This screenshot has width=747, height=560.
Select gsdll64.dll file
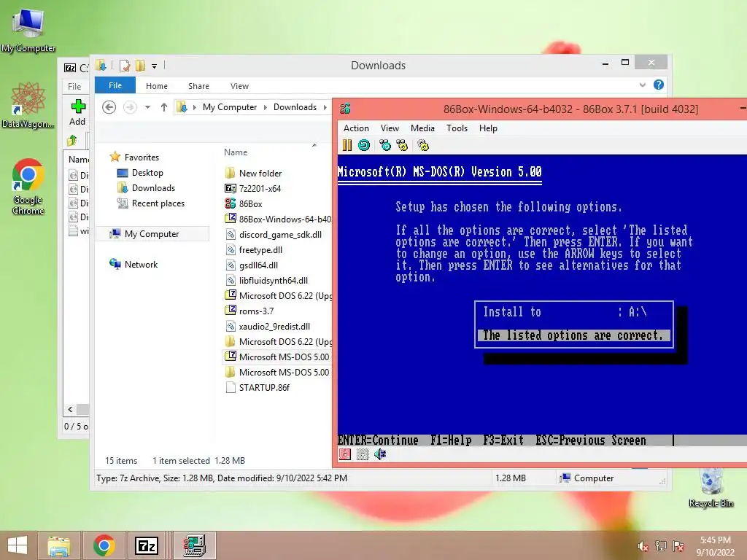[258, 265]
